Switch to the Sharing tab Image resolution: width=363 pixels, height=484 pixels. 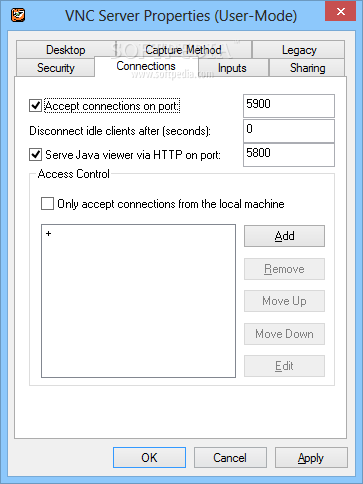tap(307, 68)
